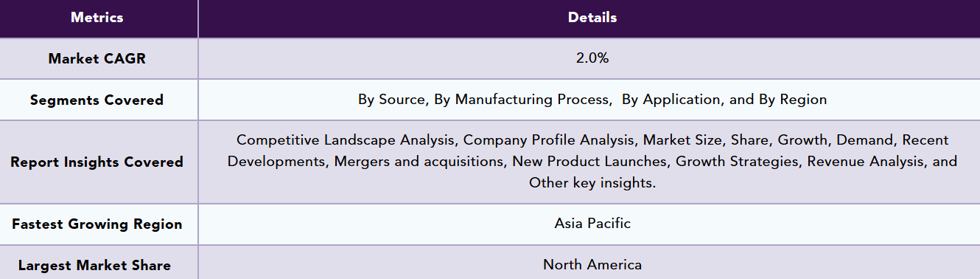Click 'Other key insights.' text

592,183
